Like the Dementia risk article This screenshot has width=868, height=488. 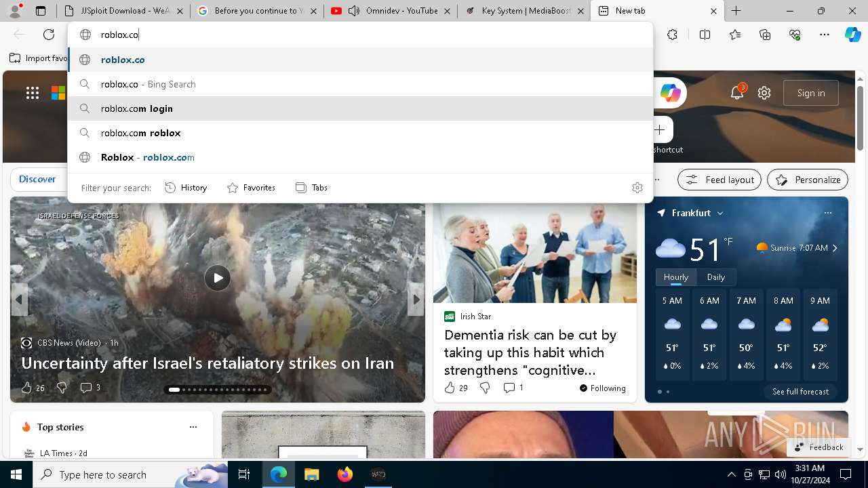(x=456, y=388)
